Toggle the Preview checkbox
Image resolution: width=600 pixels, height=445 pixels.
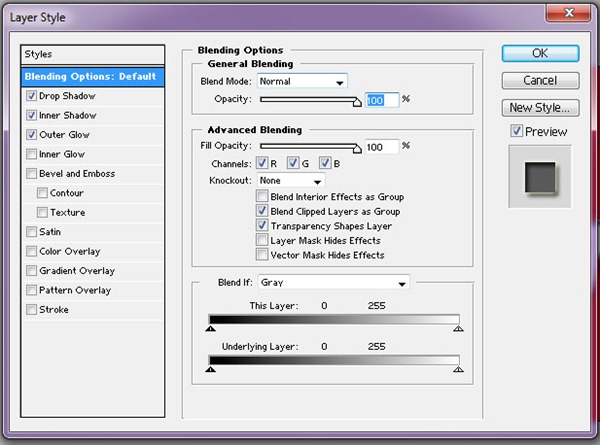517,131
